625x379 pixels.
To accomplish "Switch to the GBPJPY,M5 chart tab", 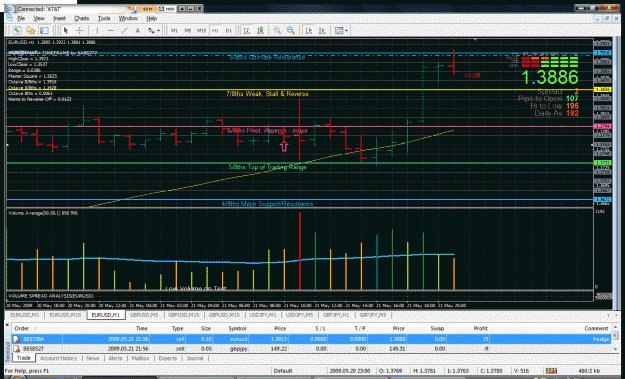I will click(x=373, y=315).
